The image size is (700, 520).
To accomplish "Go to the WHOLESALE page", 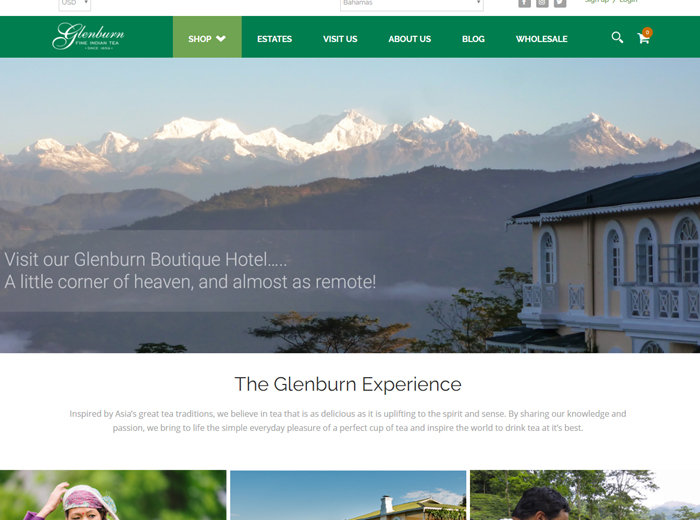I will (542, 39).
